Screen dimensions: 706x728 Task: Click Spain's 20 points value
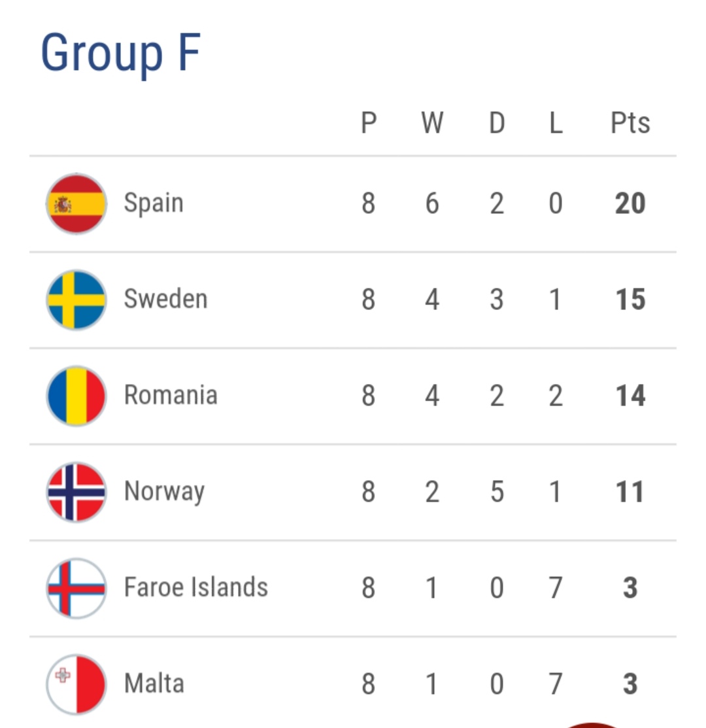click(x=630, y=204)
